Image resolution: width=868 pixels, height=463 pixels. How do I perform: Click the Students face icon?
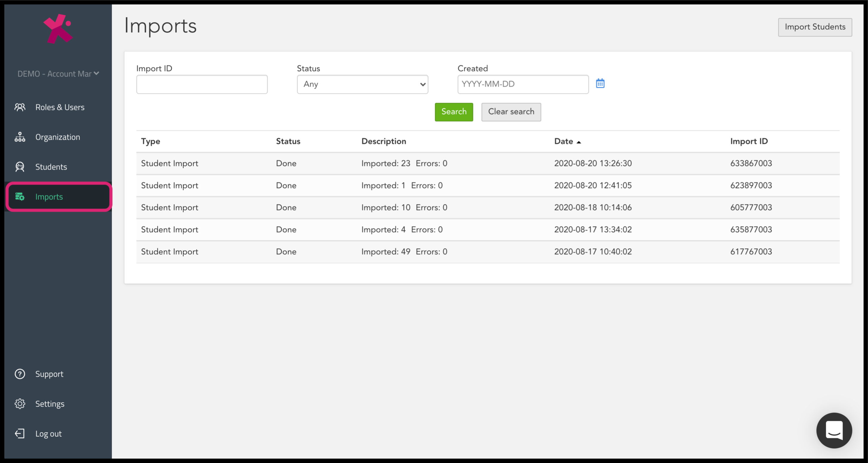tap(20, 167)
